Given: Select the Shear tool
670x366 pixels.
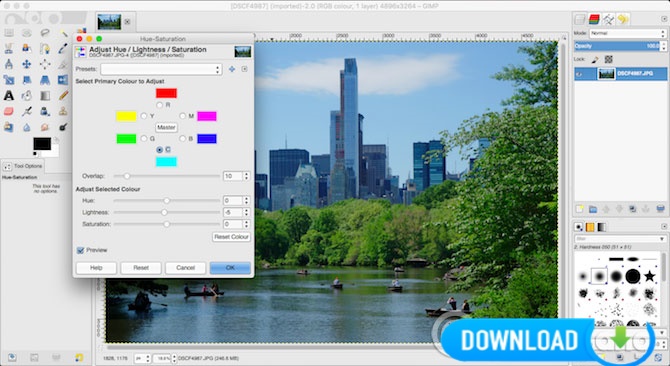Looking at the screenshot, I should coord(26,79).
